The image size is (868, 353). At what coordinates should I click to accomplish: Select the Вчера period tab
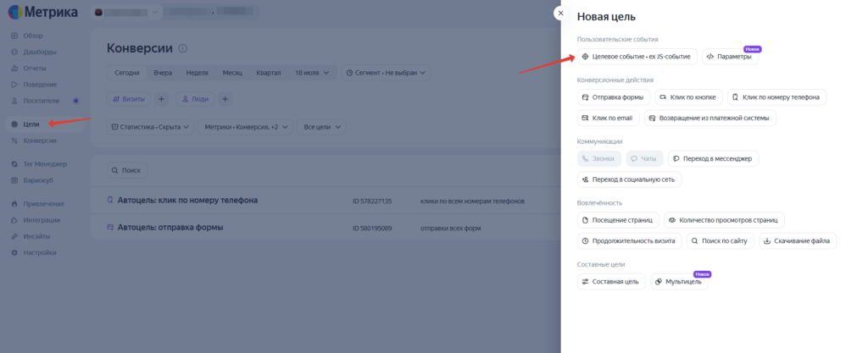[163, 73]
